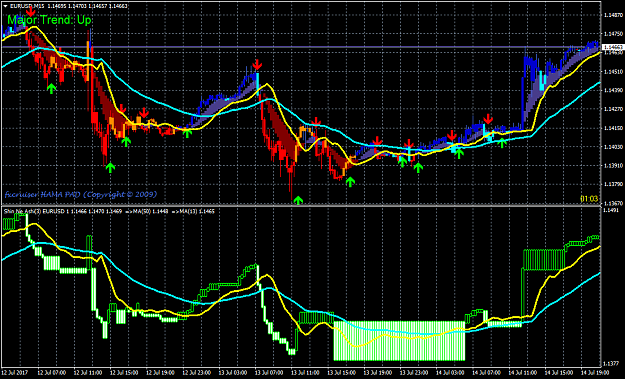Click the '13 Jul 19:00' time axis label

[378, 373]
